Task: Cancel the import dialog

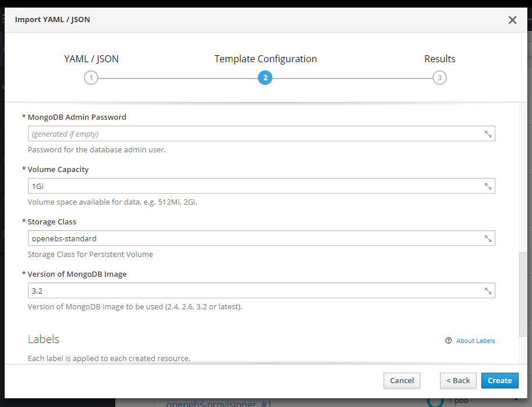Action: tap(402, 381)
